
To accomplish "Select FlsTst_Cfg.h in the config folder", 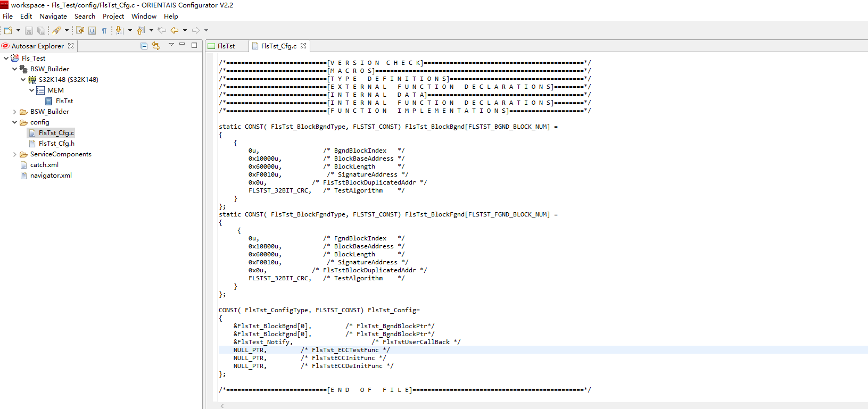I will click(x=56, y=144).
